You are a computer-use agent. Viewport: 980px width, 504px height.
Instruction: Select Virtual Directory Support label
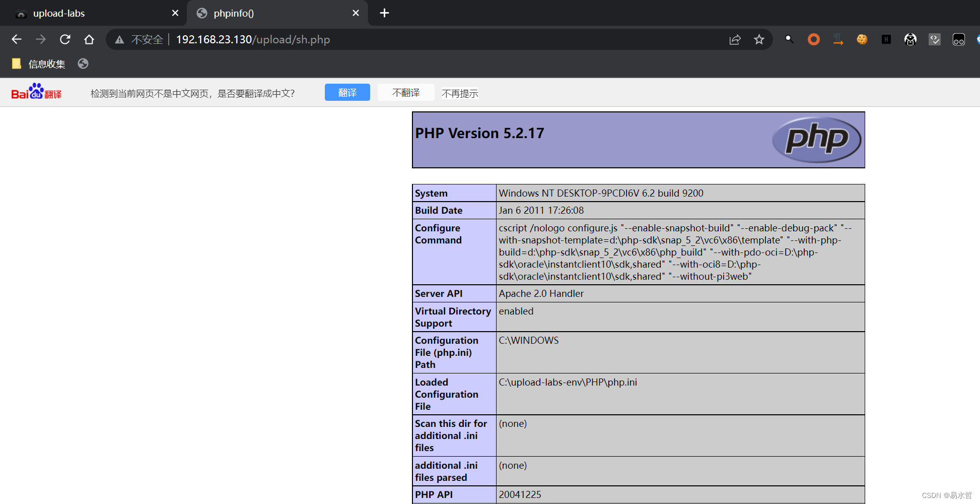pyautogui.click(x=454, y=317)
